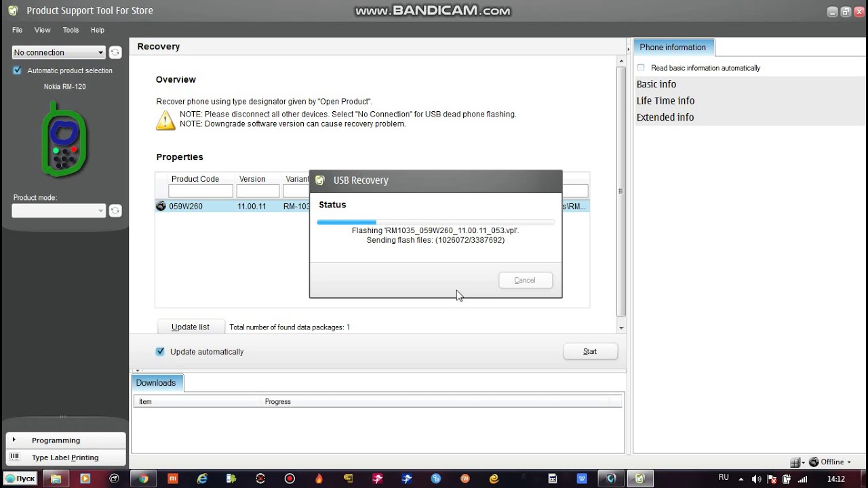Click the Offline globe status icon
Viewport: 868px width, 488px height.
814,462
